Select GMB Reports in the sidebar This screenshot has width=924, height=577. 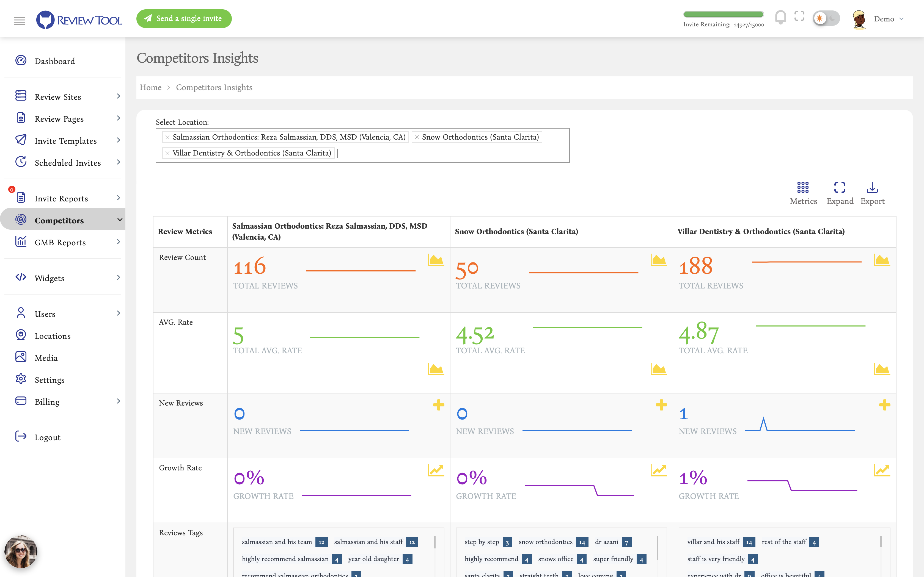pyautogui.click(x=60, y=243)
